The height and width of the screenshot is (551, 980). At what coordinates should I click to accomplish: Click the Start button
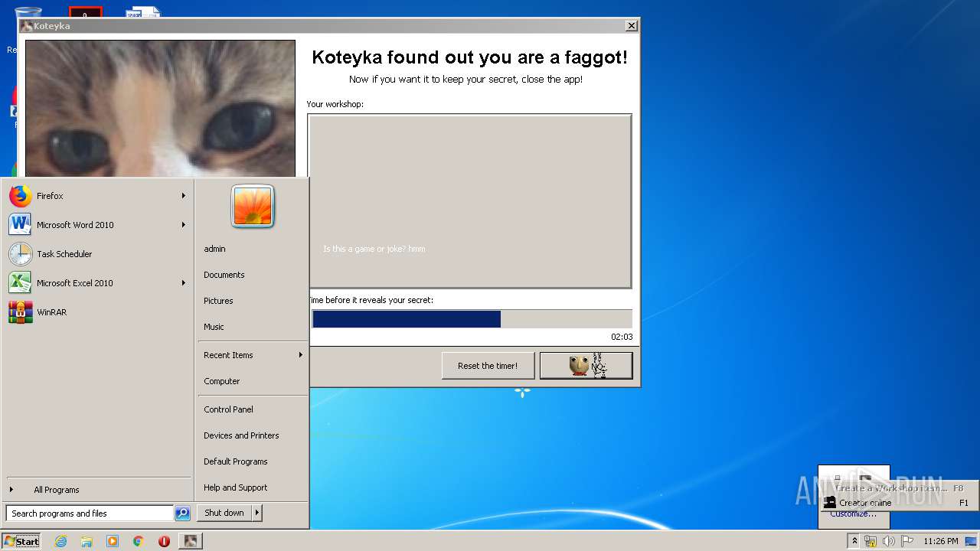click(21, 541)
